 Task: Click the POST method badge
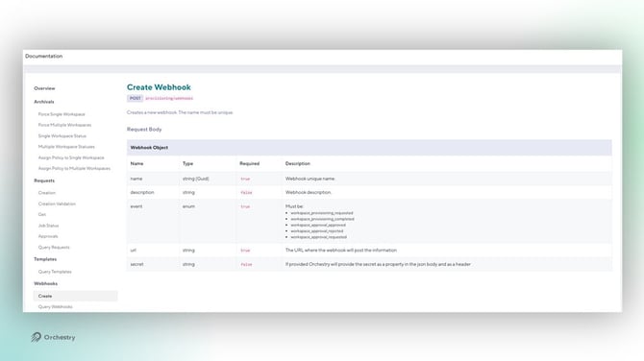point(136,99)
